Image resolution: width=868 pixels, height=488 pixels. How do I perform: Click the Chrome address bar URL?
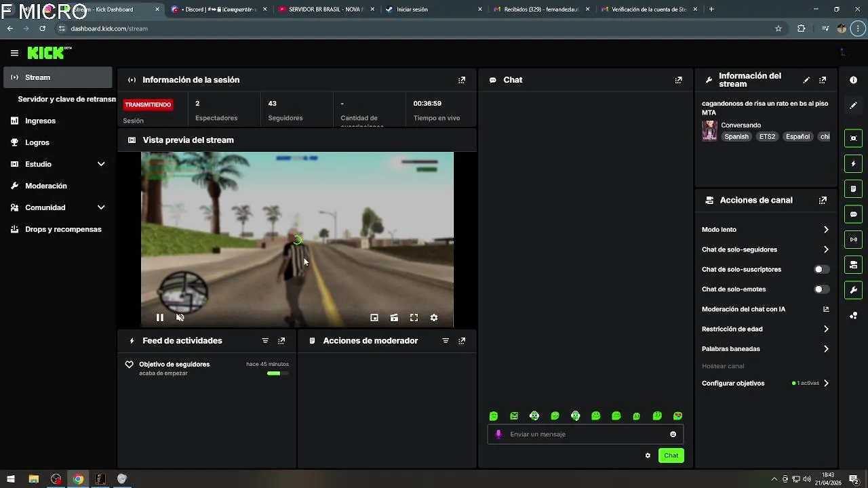pos(108,28)
